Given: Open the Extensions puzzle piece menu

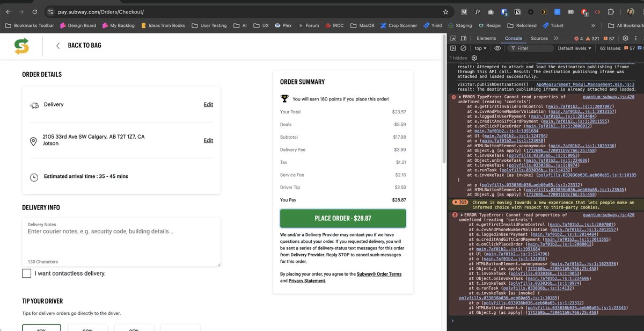Looking at the screenshot, I should pos(611,11).
